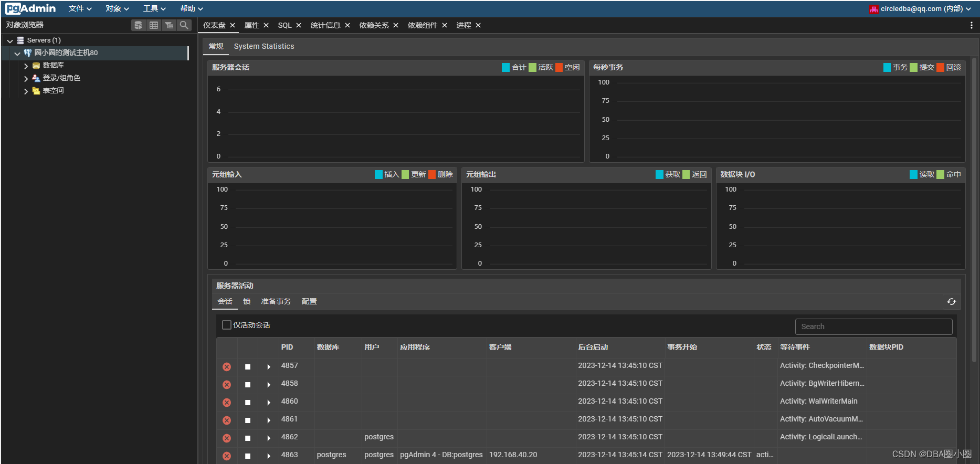The image size is (980, 464).
Task: Open the panel options kebab menu
Action: tap(971, 25)
